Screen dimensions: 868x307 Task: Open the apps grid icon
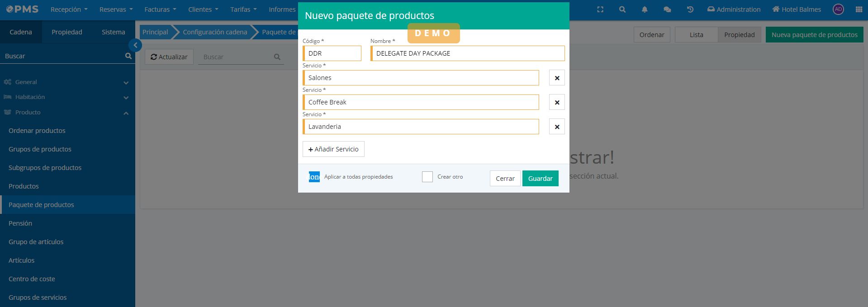(859, 9)
